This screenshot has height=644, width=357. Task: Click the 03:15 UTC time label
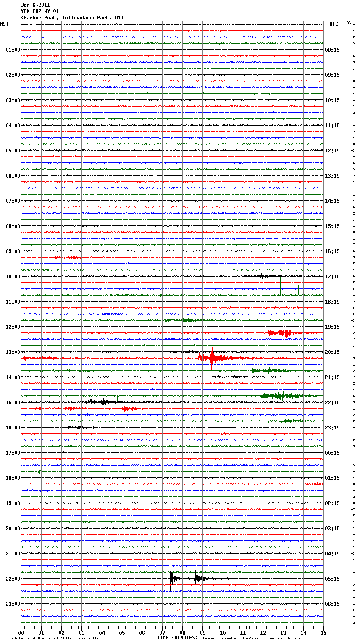332,529
